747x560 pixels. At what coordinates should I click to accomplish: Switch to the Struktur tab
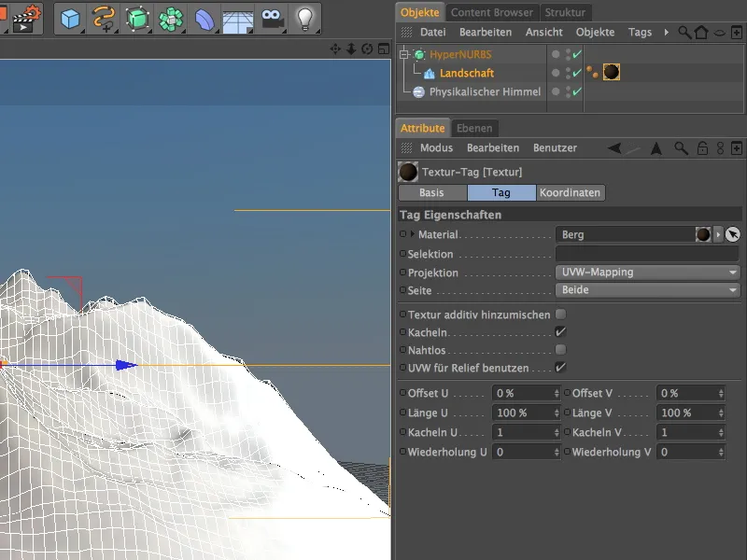(565, 12)
